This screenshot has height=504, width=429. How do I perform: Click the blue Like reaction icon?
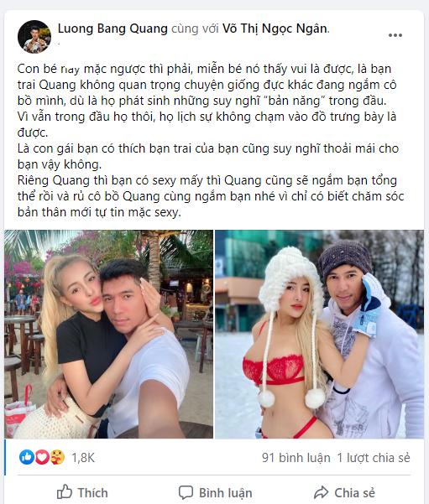tap(27, 457)
